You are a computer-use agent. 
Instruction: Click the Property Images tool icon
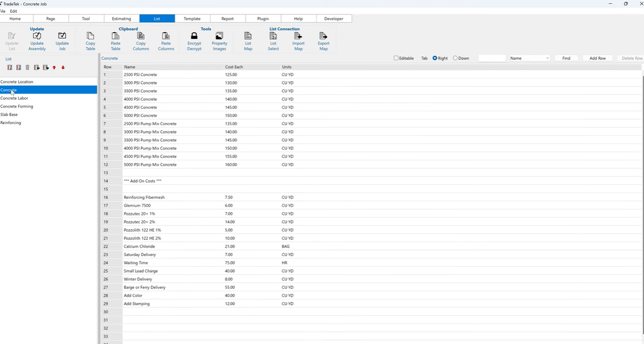pyautogui.click(x=219, y=39)
